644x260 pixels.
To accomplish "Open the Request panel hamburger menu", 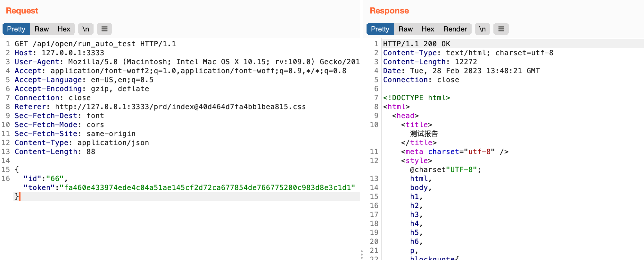I will pos(104,29).
